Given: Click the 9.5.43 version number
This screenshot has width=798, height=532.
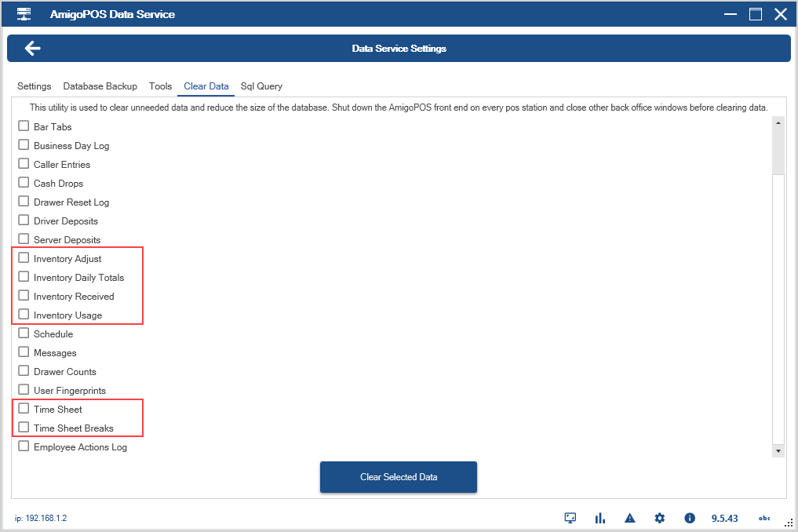Looking at the screenshot, I should point(724,519).
